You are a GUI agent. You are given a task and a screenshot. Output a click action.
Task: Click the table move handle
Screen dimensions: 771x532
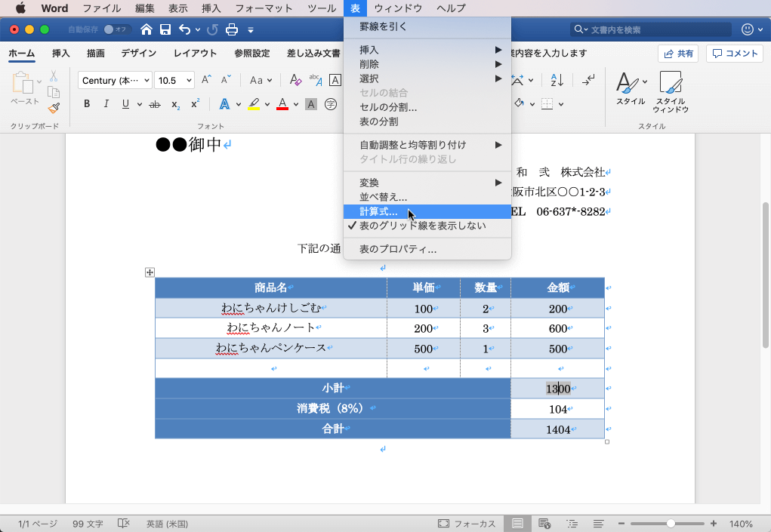(150, 272)
